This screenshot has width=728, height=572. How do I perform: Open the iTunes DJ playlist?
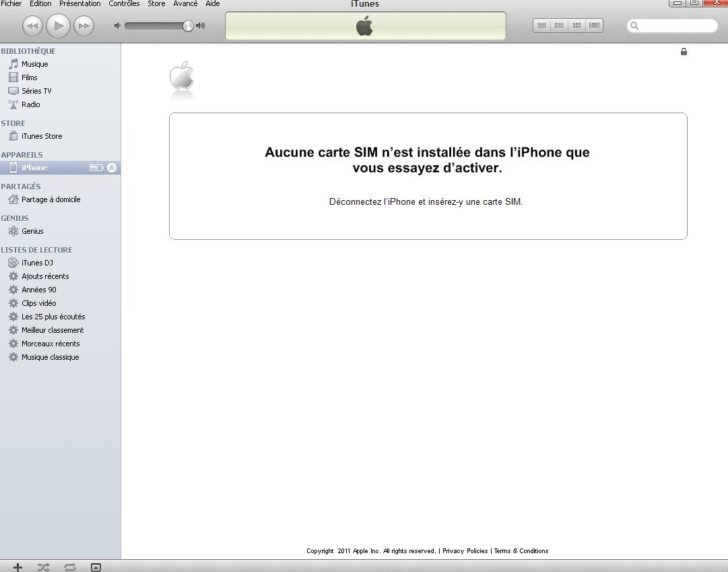pos(61,263)
